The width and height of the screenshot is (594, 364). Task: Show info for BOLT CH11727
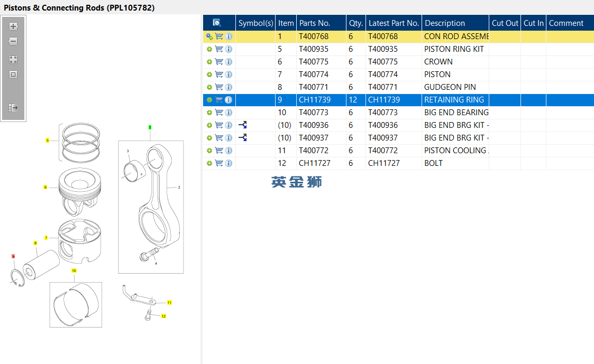pos(229,163)
